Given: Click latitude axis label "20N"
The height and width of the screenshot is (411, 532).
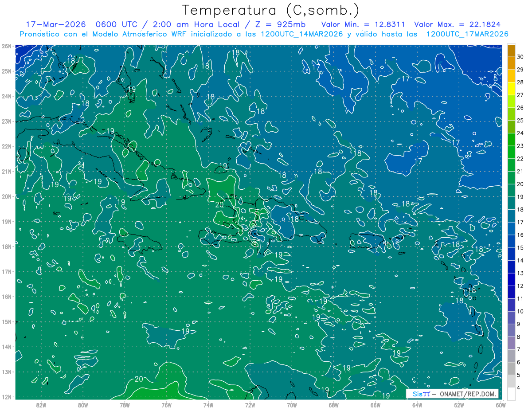Looking at the screenshot, I should click(6, 196).
